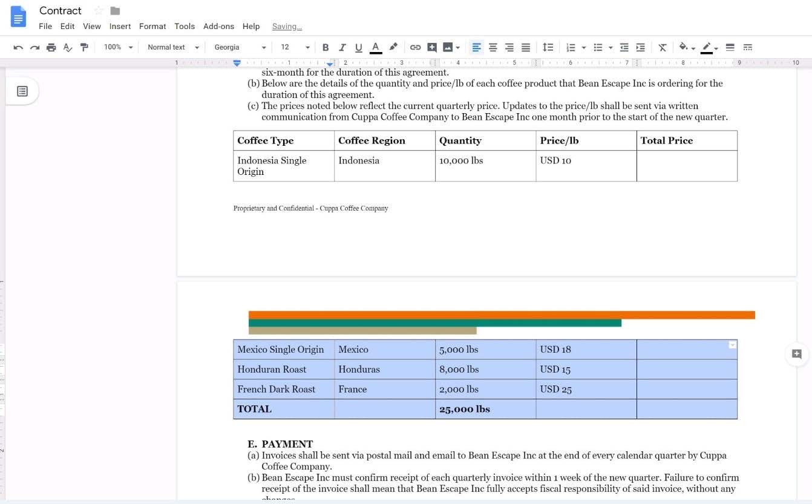812x504 pixels.
Task: Activate the Paint format roller tool
Action: click(84, 47)
